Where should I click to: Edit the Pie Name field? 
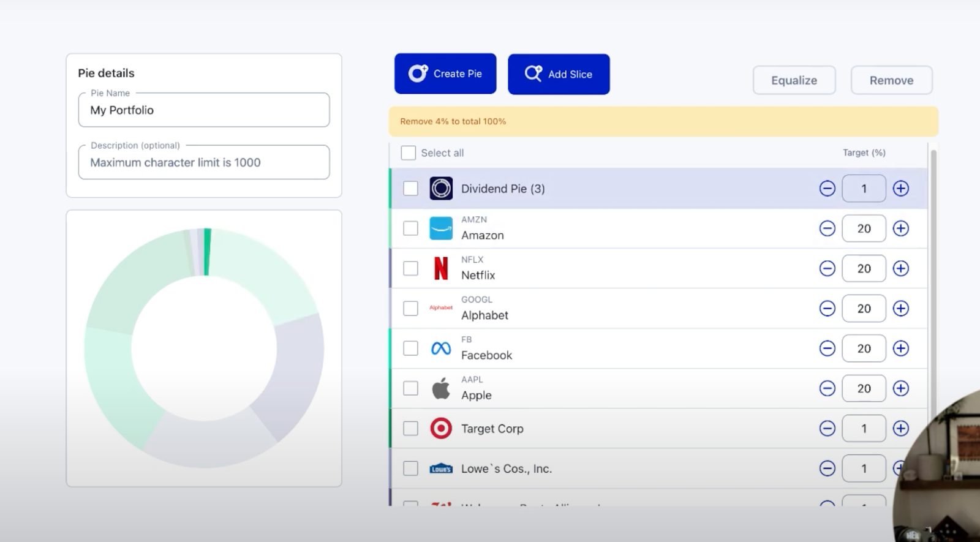(x=204, y=110)
